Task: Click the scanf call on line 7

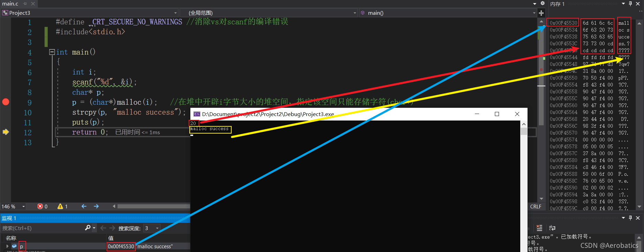Action: coord(104,82)
